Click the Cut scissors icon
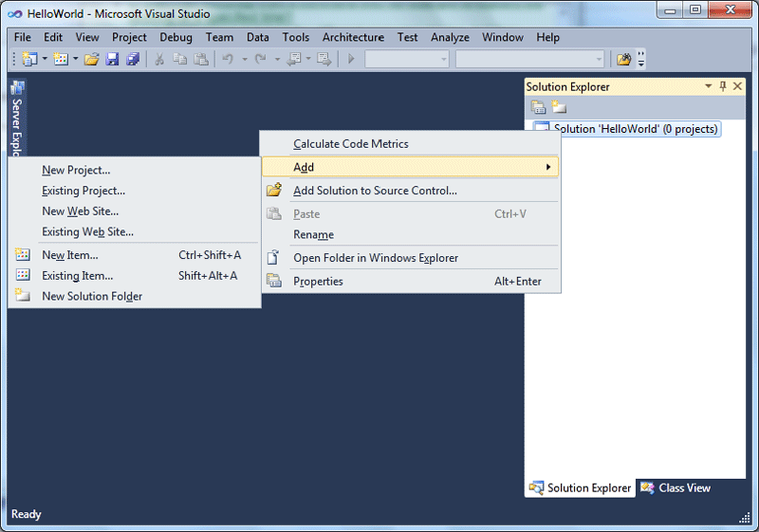Viewport: 759px width, 532px height. (x=159, y=59)
